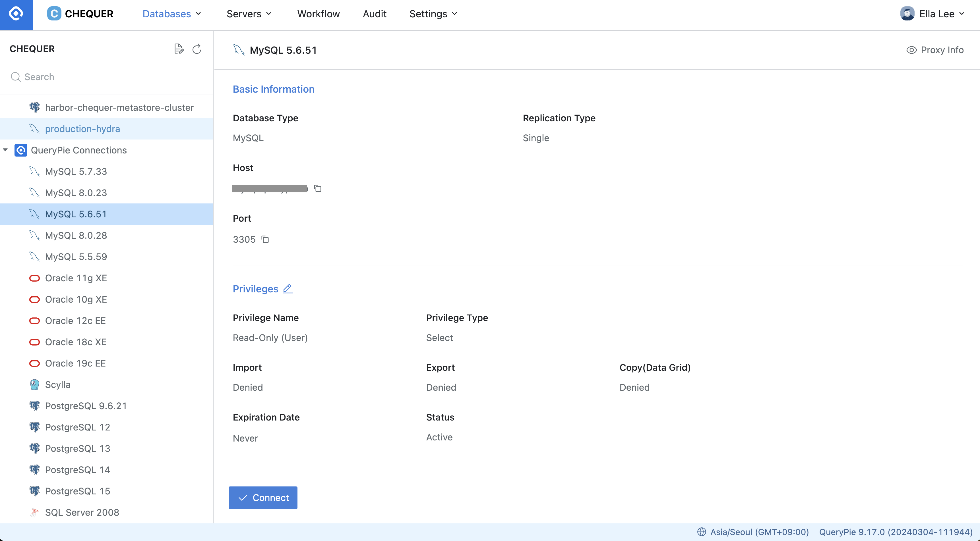
Task: Click the Privileges heading link
Action: (x=256, y=289)
